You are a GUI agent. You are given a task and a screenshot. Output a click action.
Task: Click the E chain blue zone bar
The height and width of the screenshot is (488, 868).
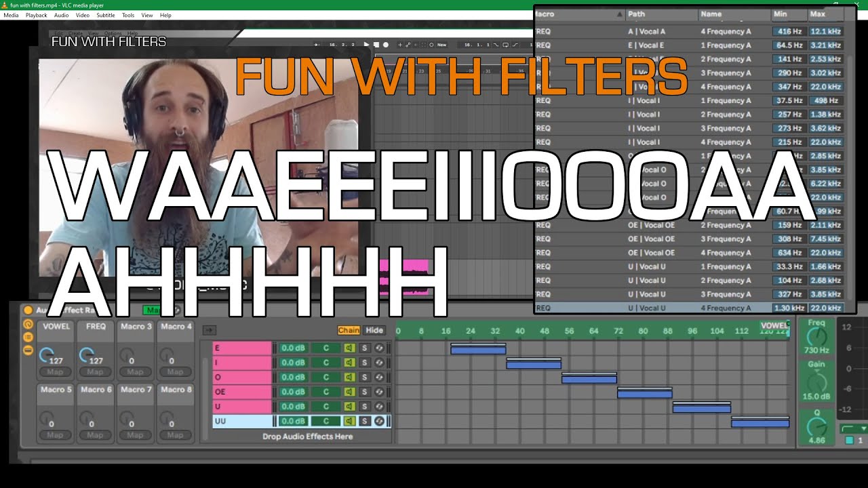coord(478,350)
